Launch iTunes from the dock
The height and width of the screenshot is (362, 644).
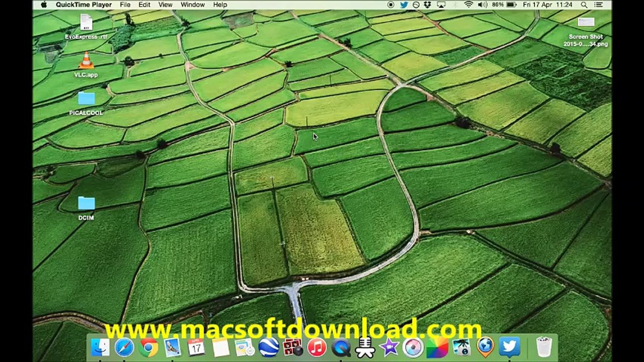tap(317, 347)
